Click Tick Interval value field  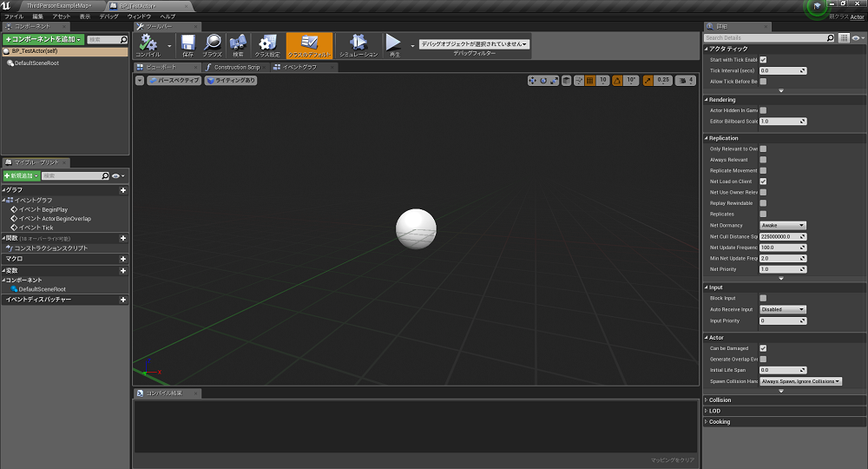pyautogui.click(x=783, y=71)
